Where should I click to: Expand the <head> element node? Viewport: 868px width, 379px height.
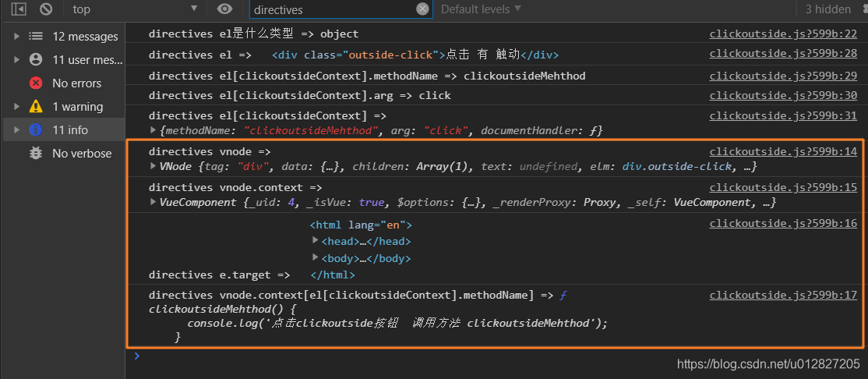click(315, 241)
